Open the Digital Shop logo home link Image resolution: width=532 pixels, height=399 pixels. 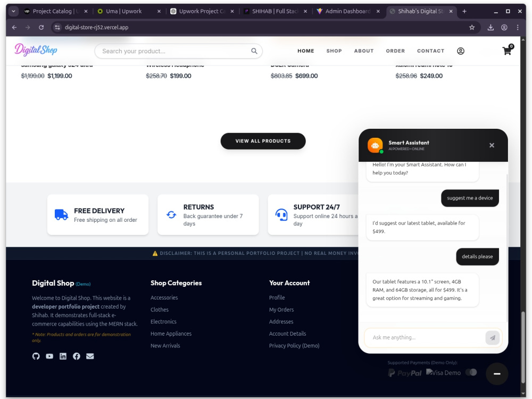click(x=36, y=50)
